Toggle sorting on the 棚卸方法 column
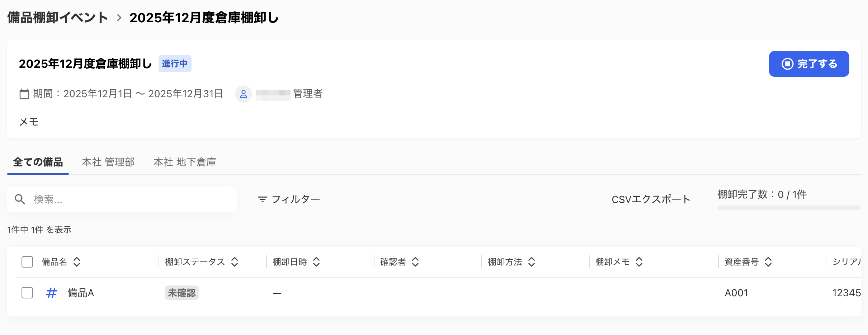Screen dimensions: 868x335 point(532,262)
